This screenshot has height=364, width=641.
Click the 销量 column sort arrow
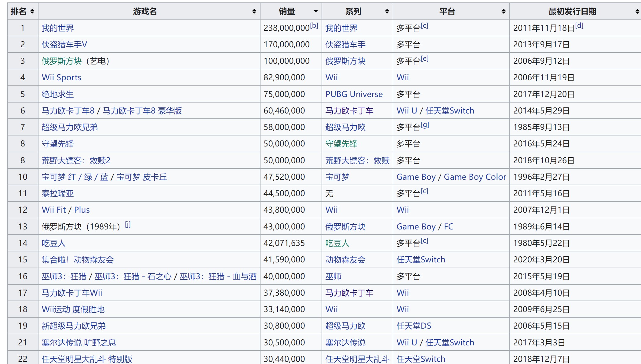316,12
